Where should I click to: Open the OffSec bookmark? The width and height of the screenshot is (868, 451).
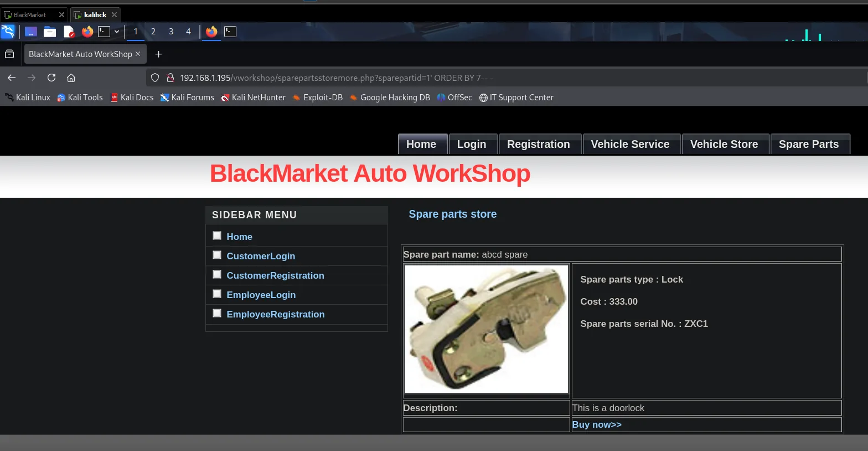coord(454,98)
